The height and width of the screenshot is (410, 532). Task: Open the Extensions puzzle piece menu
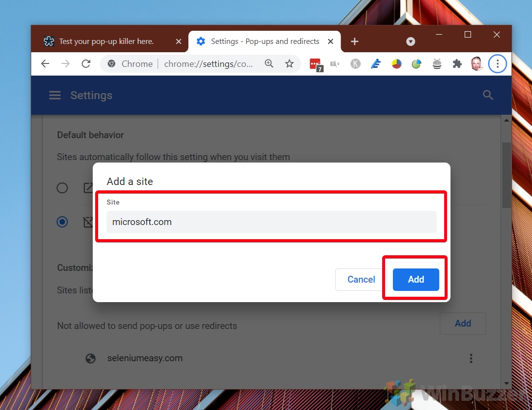pos(457,64)
